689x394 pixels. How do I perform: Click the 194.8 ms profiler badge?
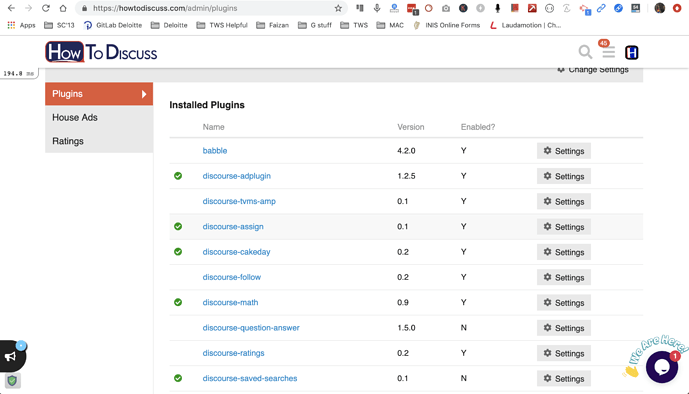coord(18,73)
